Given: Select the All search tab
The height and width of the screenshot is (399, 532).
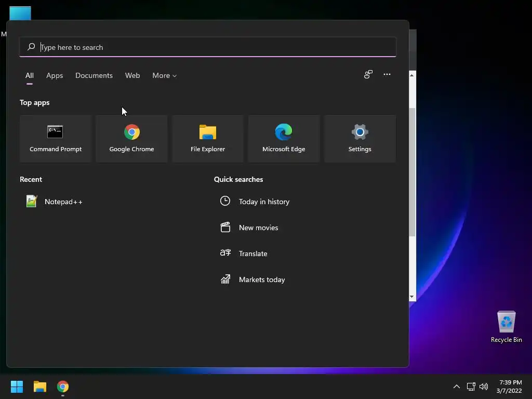Looking at the screenshot, I should (30, 76).
